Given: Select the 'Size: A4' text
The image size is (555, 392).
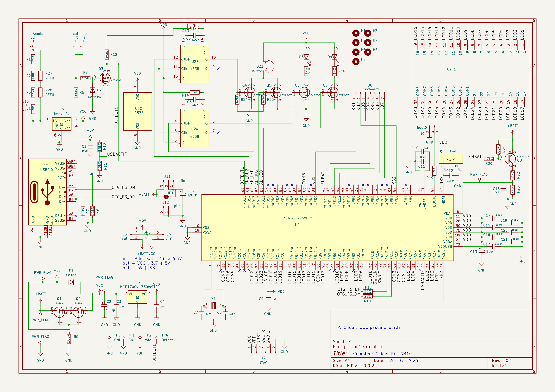Looking at the screenshot, I should (341, 361).
